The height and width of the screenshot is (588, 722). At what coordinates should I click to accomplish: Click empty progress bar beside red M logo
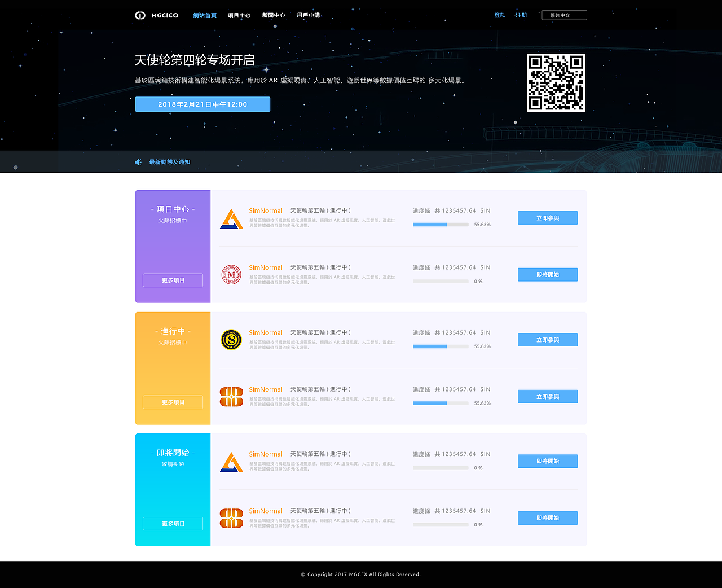coord(441,281)
